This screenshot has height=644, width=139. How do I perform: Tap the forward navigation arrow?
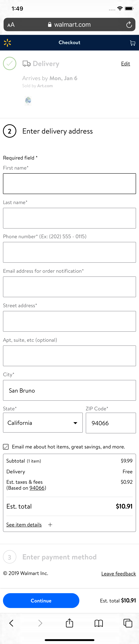[x=40, y=623]
